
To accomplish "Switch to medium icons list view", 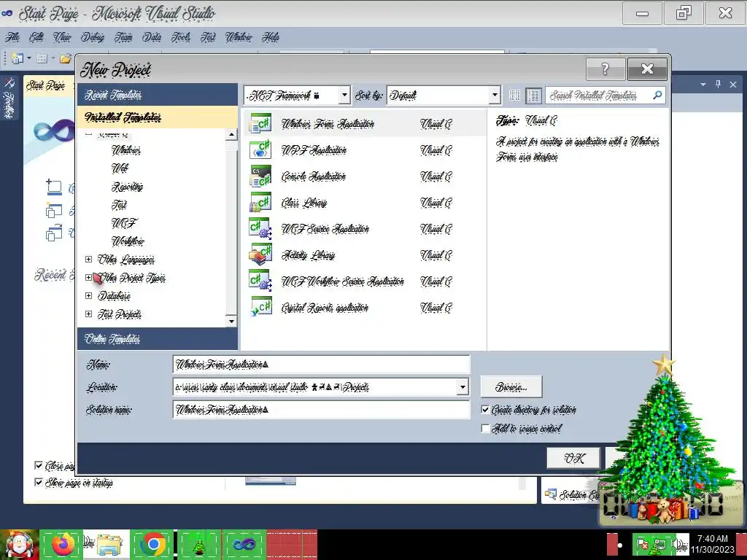I will [533, 96].
